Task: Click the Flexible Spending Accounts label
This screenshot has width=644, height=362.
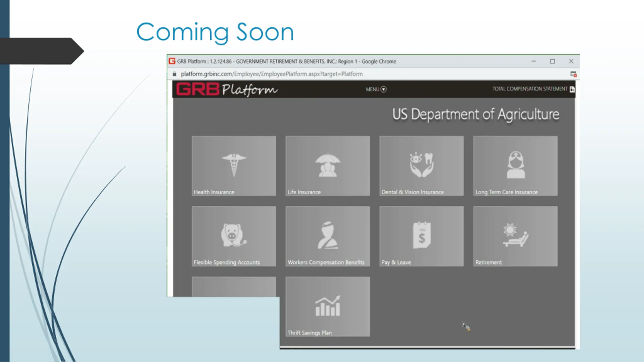Action: click(227, 262)
